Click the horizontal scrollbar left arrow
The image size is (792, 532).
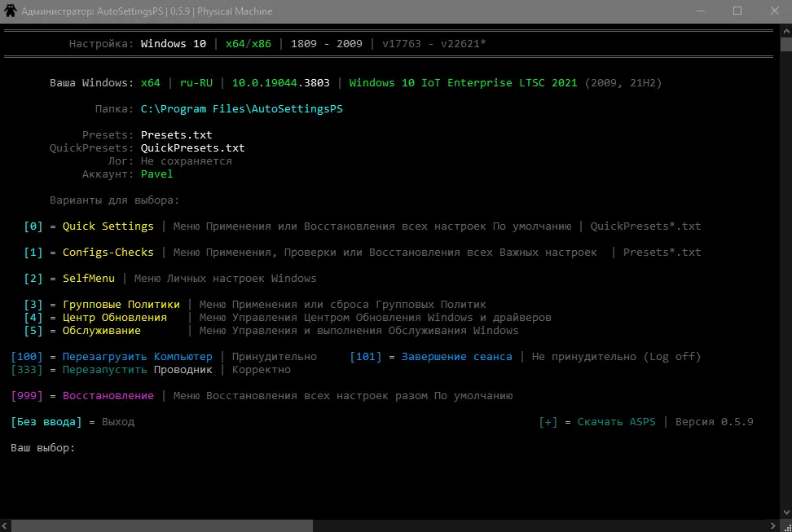(5, 526)
